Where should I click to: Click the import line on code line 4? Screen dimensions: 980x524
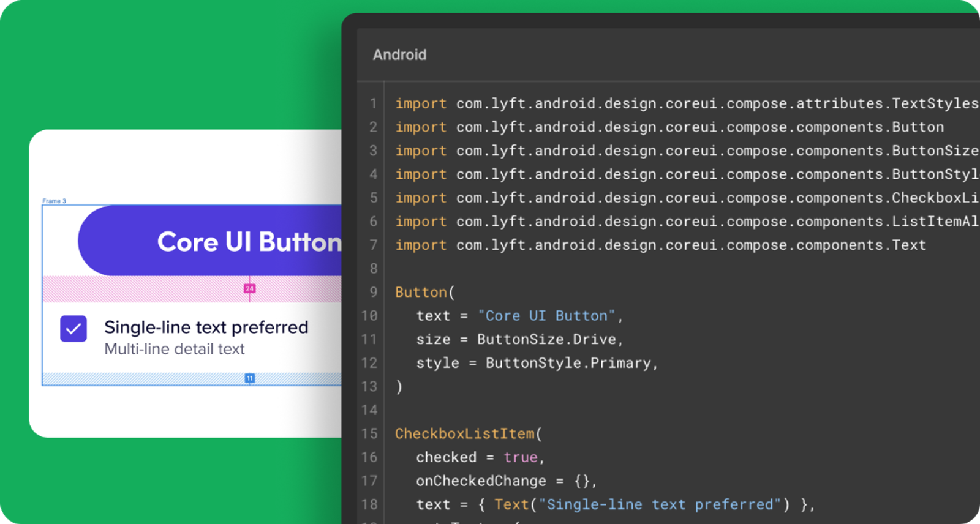click(x=687, y=174)
